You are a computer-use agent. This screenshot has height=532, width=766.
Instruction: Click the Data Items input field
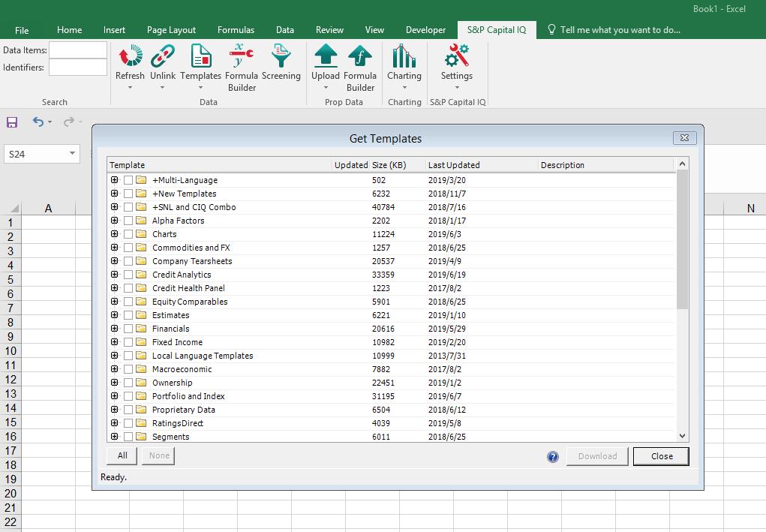point(78,50)
